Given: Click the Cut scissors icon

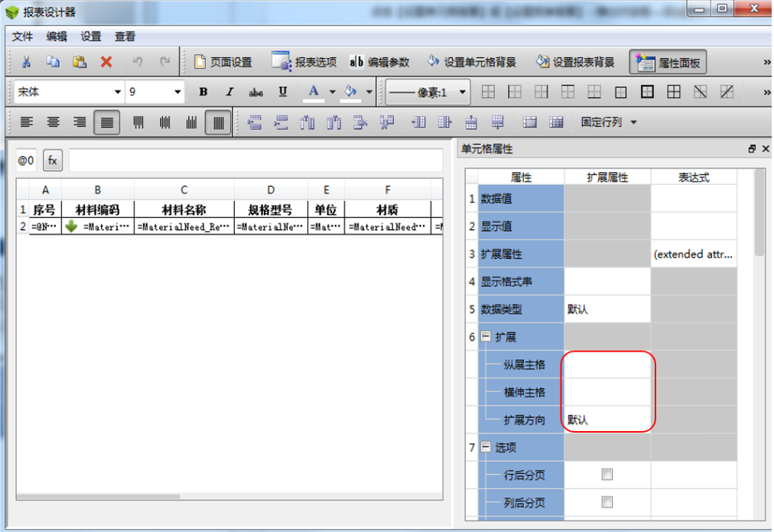Looking at the screenshot, I should [26, 62].
